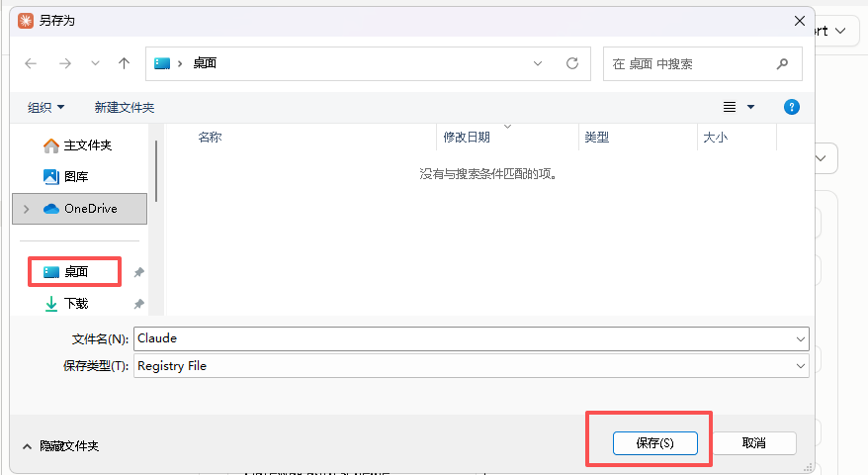The image size is (868, 475).
Task: Unpin 下载 using its pin icon
Action: (x=139, y=304)
